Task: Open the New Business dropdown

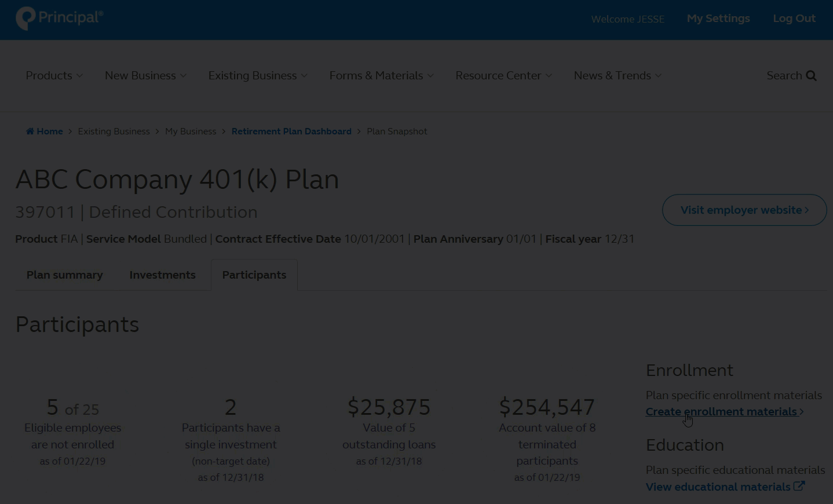Action: coord(145,76)
